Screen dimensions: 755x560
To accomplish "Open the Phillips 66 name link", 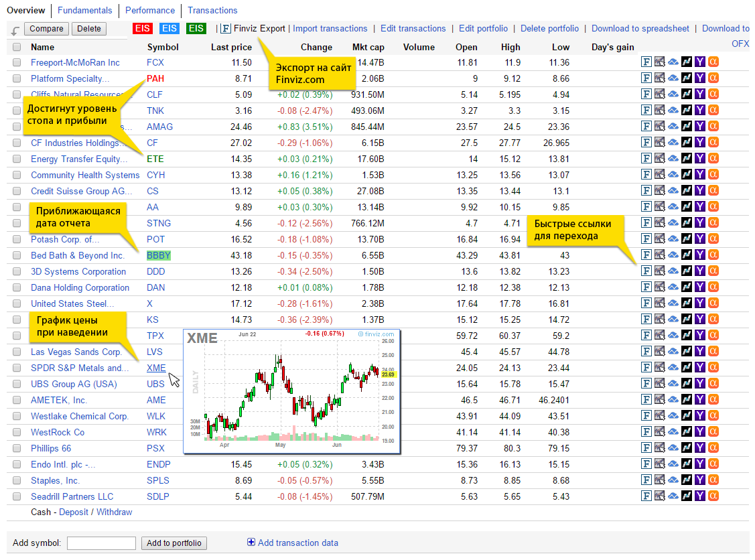I will [50, 448].
